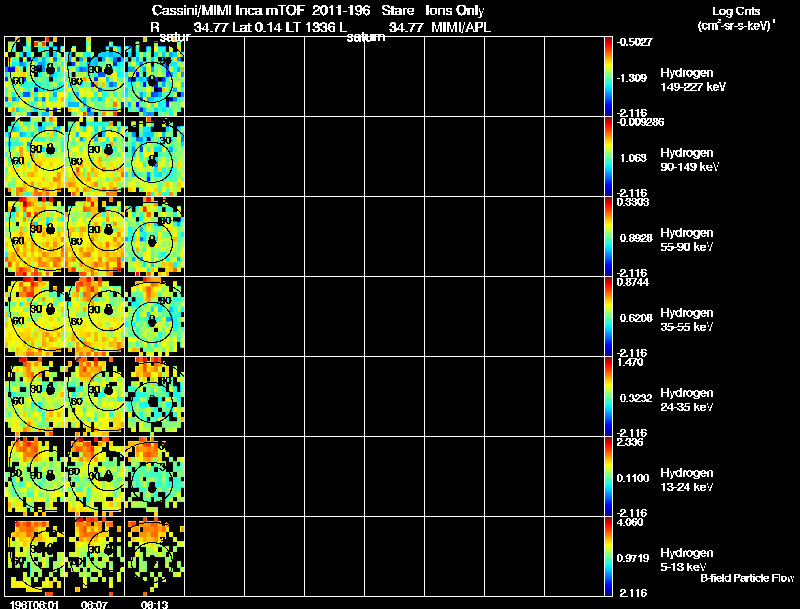Click the 'Hydrogen 35-55 keV' label
800x609 pixels.
coord(687,320)
